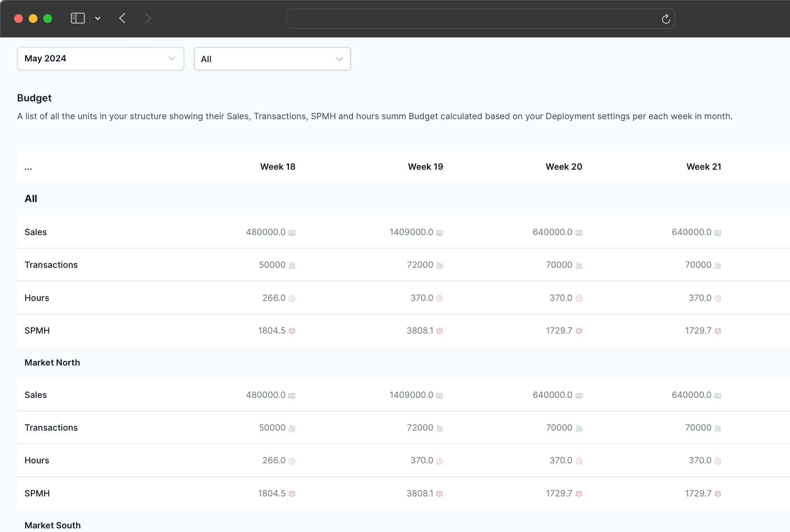Expand the sidebar options chevron menu
This screenshot has width=790, height=532.
click(x=98, y=18)
